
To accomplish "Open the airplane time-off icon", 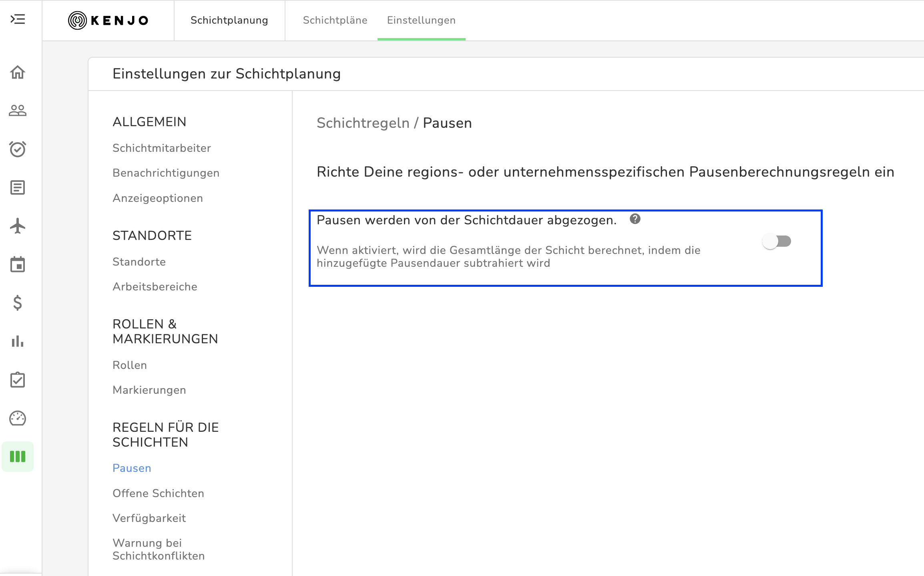I will click(x=18, y=226).
